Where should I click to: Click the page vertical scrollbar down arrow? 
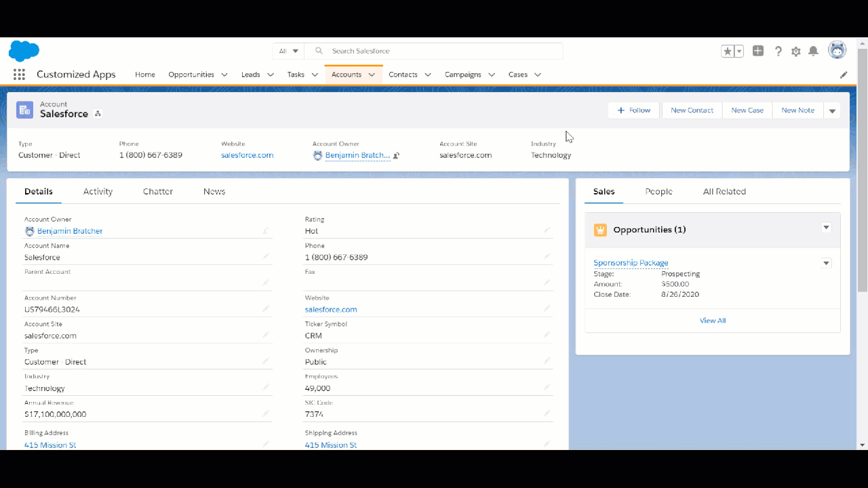tap(863, 445)
